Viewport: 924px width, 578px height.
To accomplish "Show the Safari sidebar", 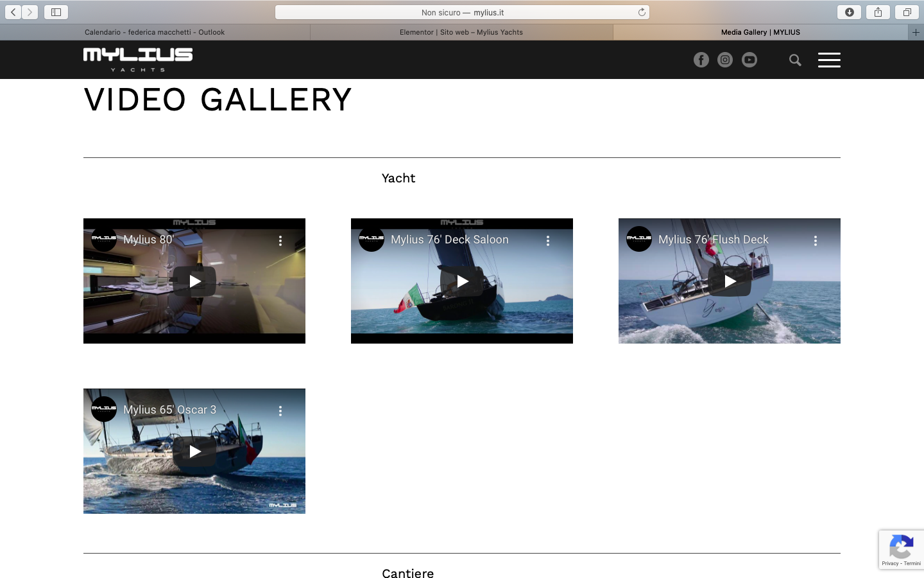I will [56, 12].
